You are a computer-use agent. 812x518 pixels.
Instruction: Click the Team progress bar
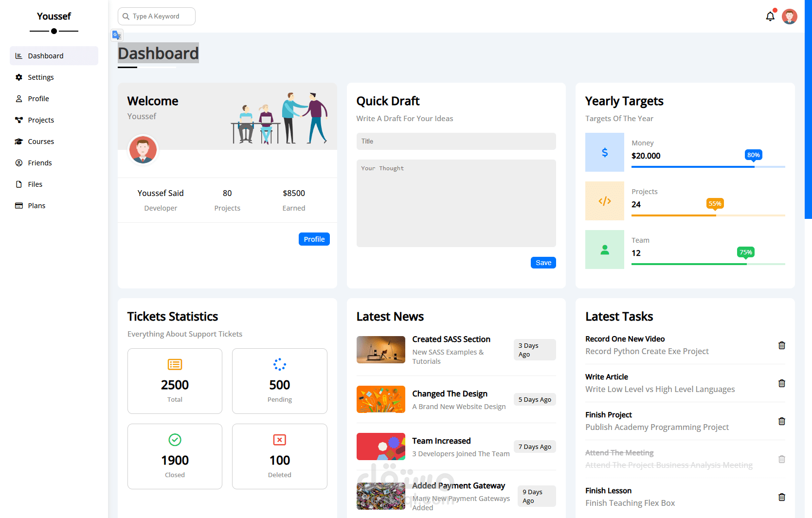(x=708, y=264)
